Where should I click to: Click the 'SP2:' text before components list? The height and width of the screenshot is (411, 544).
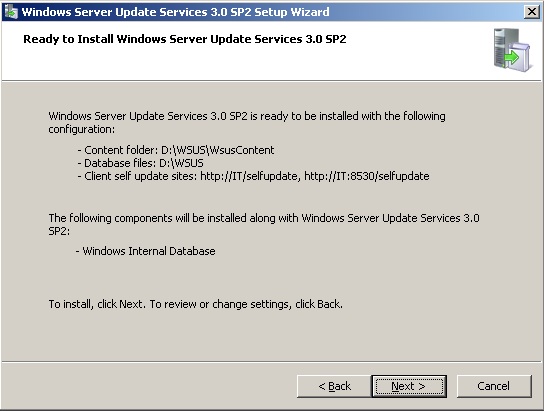tap(59, 231)
